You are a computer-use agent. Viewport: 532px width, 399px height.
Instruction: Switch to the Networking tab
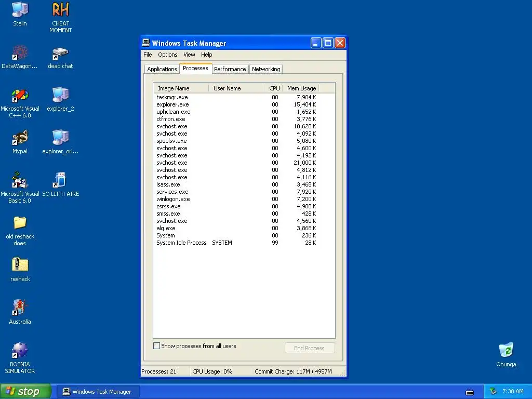point(266,69)
